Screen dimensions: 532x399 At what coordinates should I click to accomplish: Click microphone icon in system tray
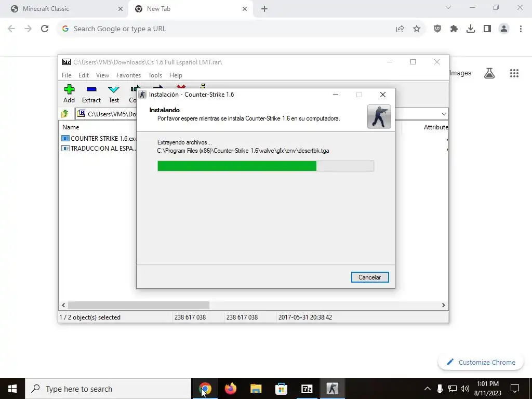coord(440,389)
